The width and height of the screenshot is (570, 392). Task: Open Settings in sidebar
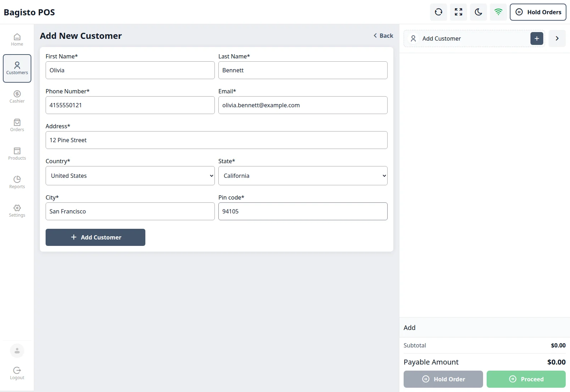(x=17, y=211)
